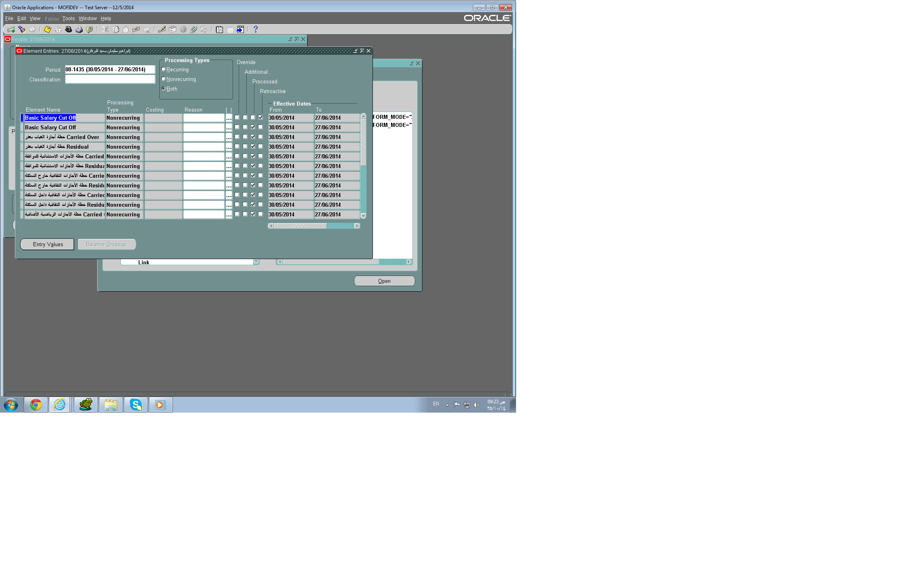Click the Switch Responsibility hat icon
The width and height of the screenshot is (924, 577).
[x=69, y=29]
